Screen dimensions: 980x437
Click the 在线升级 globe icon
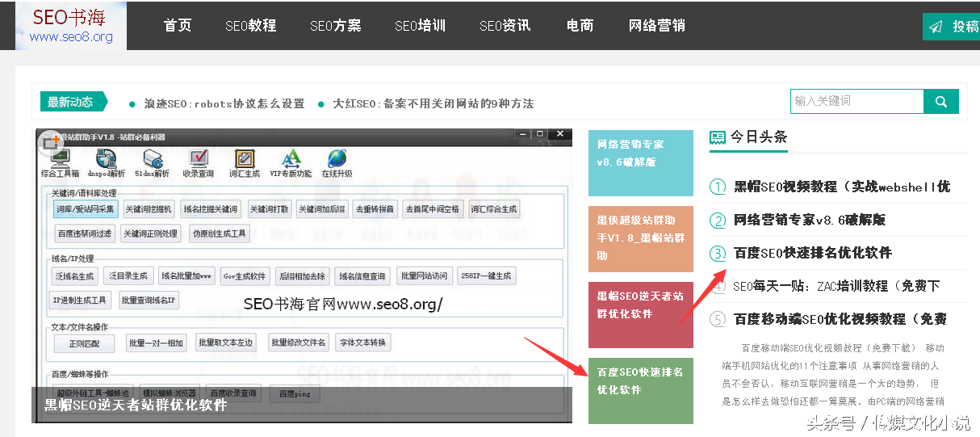337,163
